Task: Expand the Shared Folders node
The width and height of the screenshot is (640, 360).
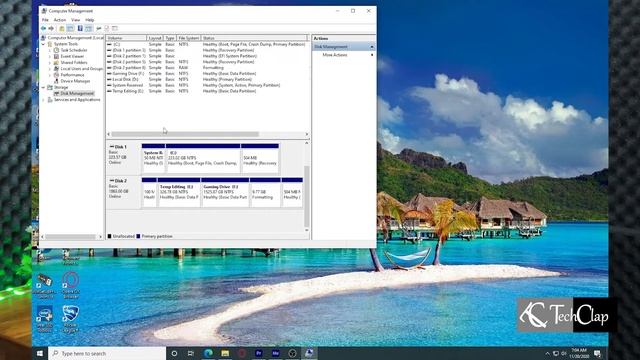Action: [50, 62]
